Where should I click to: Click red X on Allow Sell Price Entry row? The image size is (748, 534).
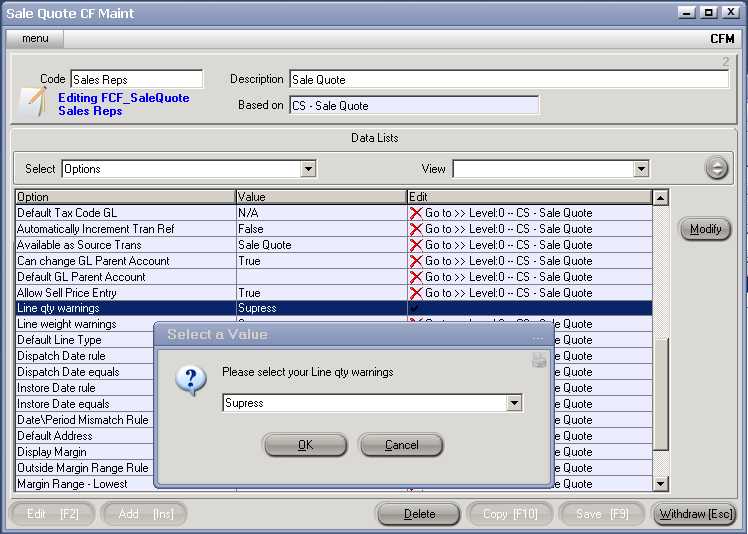pos(416,293)
